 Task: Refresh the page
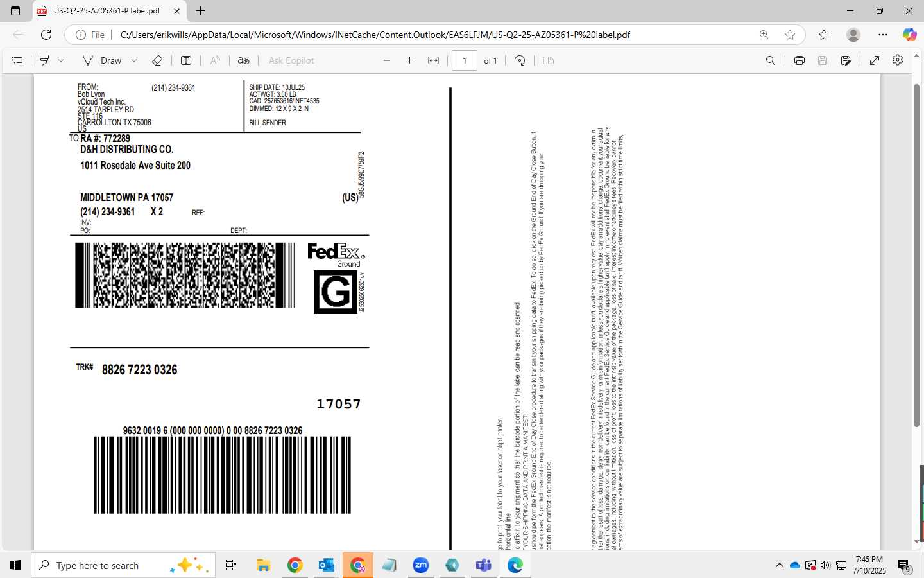46,35
